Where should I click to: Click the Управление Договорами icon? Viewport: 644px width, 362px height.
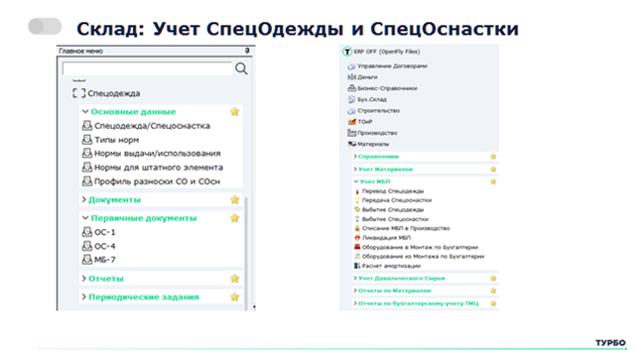351,66
